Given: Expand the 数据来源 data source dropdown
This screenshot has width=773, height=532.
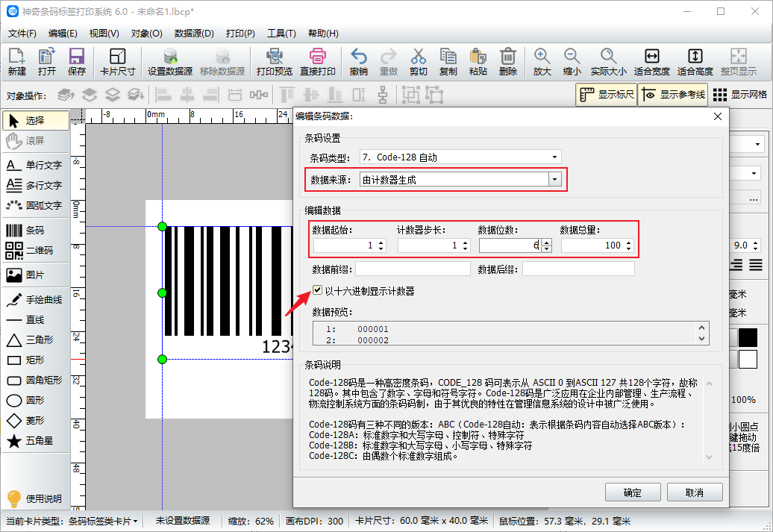Looking at the screenshot, I should tap(554, 180).
